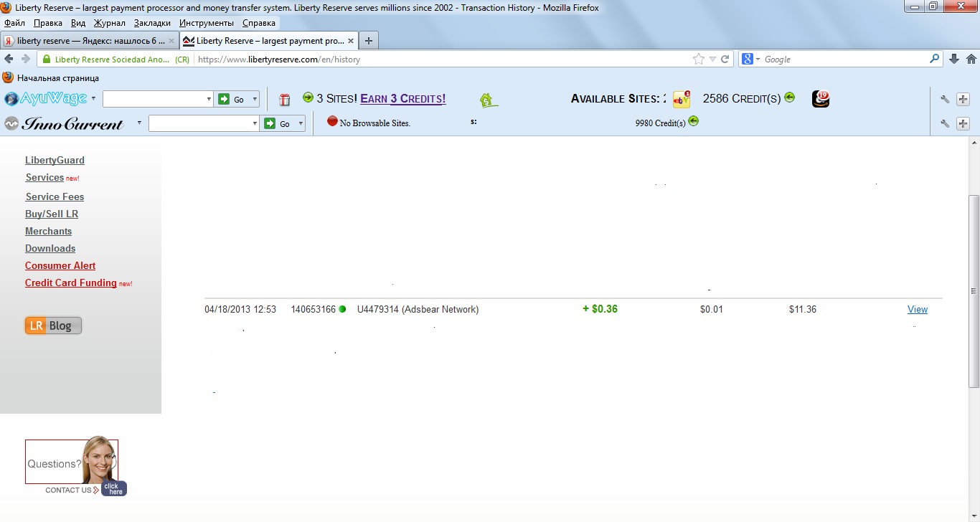View the Adsbear Network transaction details
Screen dimensions: 980x522
click(x=918, y=309)
